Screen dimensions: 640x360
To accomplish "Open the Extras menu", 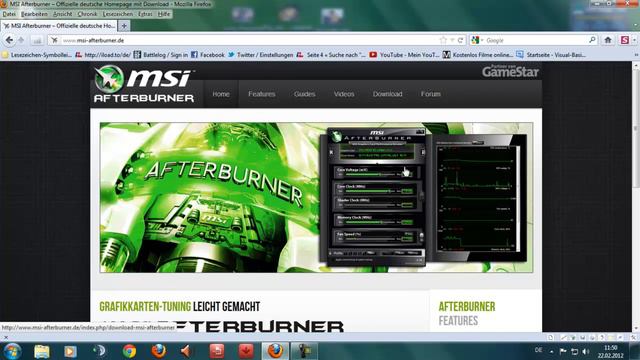I will point(145,14).
